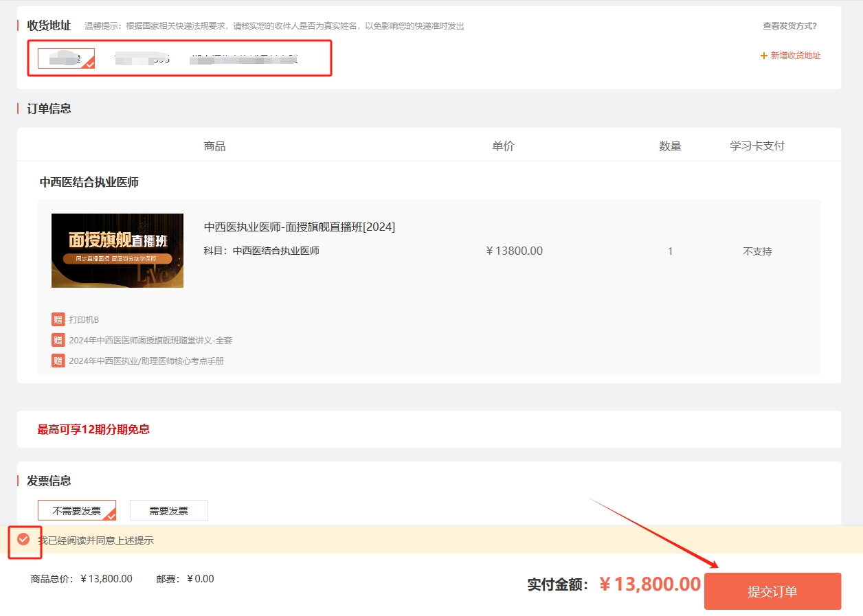This screenshot has height=616, width=863.
Task: Select the 不需要发票 invoice option
Action: 76,510
